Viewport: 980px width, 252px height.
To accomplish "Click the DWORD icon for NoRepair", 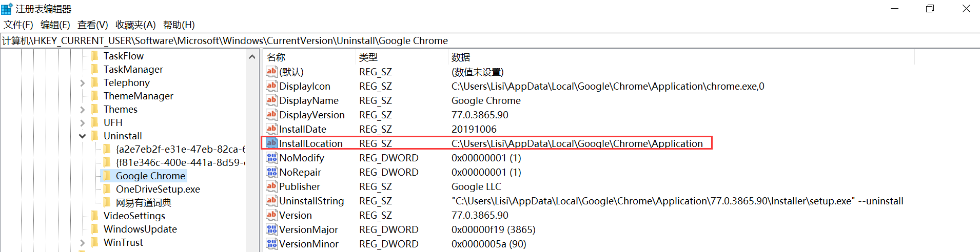I will tap(272, 172).
